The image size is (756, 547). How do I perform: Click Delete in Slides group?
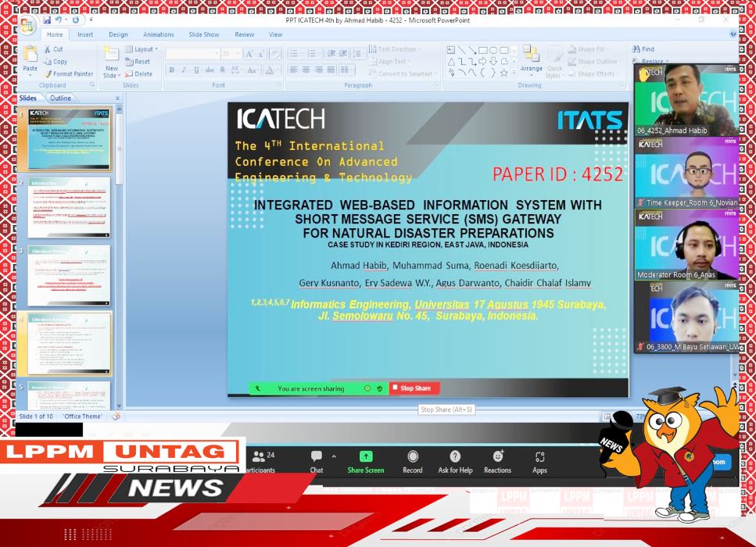coord(139,73)
